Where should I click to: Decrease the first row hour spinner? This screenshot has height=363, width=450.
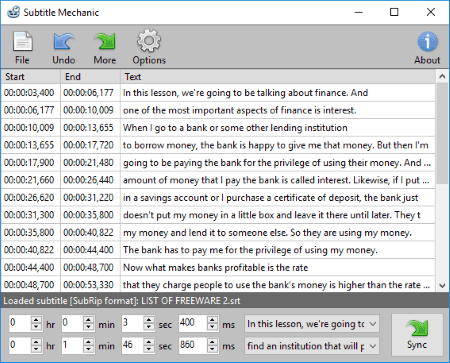click(36, 327)
